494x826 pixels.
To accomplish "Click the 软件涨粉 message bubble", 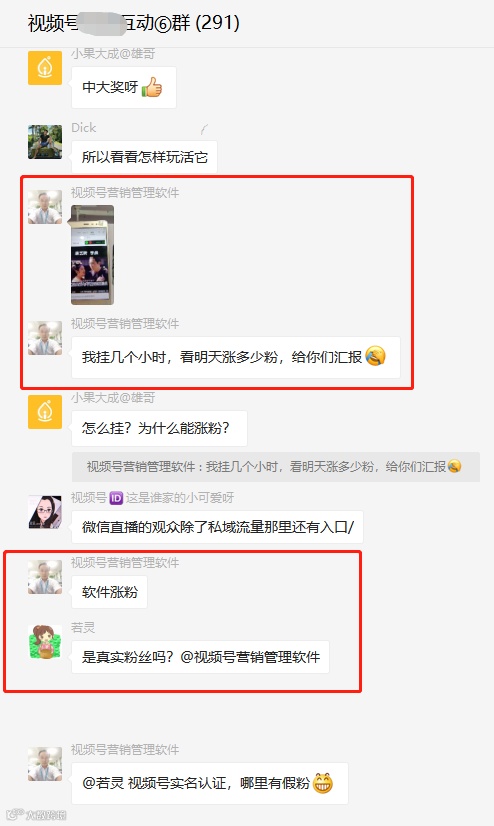I will pyautogui.click(x=110, y=592).
